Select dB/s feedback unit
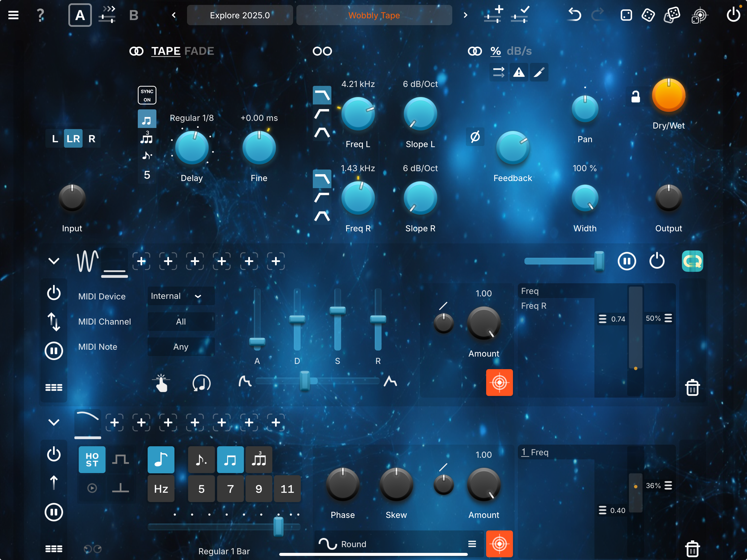Image resolution: width=747 pixels, height=560 pixels. coord(519,51)
